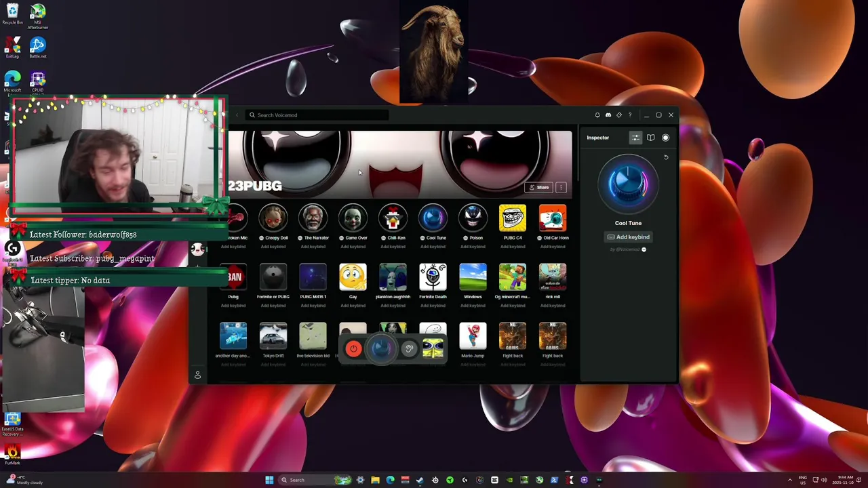Open the Inspector record circle tab

665,138
